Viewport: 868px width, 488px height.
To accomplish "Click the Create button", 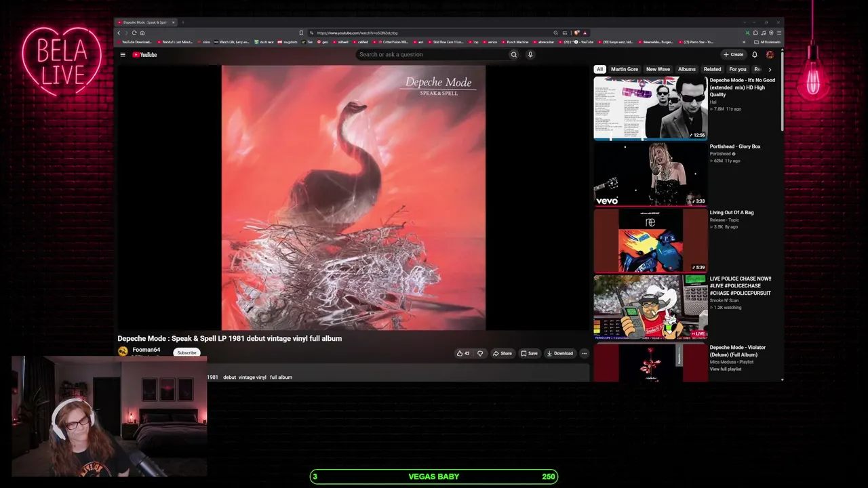I will coord(733,55).
